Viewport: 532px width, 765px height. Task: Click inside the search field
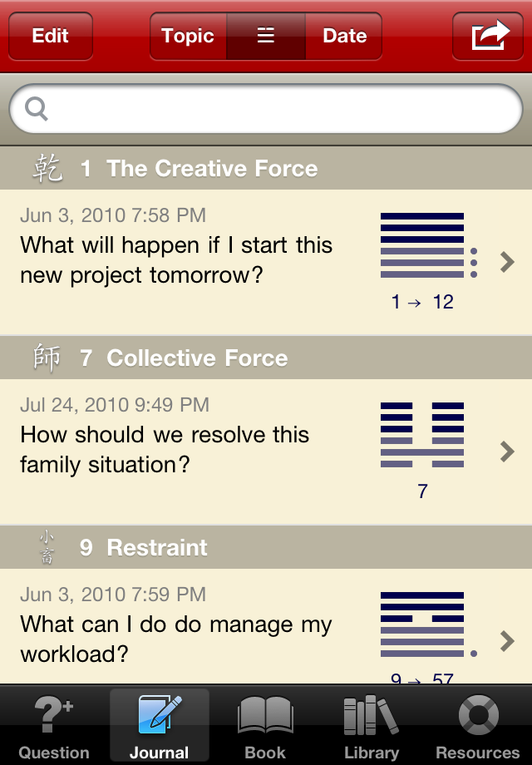pyautogui.click(x=266, y=108)
